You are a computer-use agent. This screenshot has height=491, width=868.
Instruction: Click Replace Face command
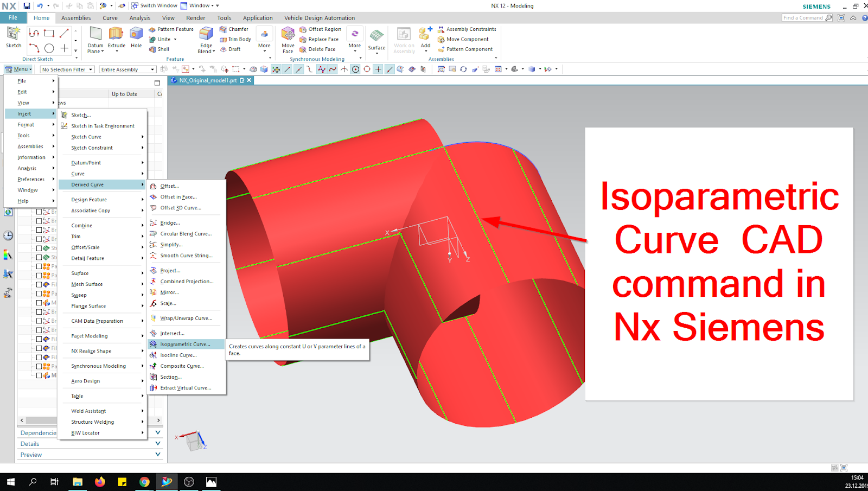coord(319,39)
